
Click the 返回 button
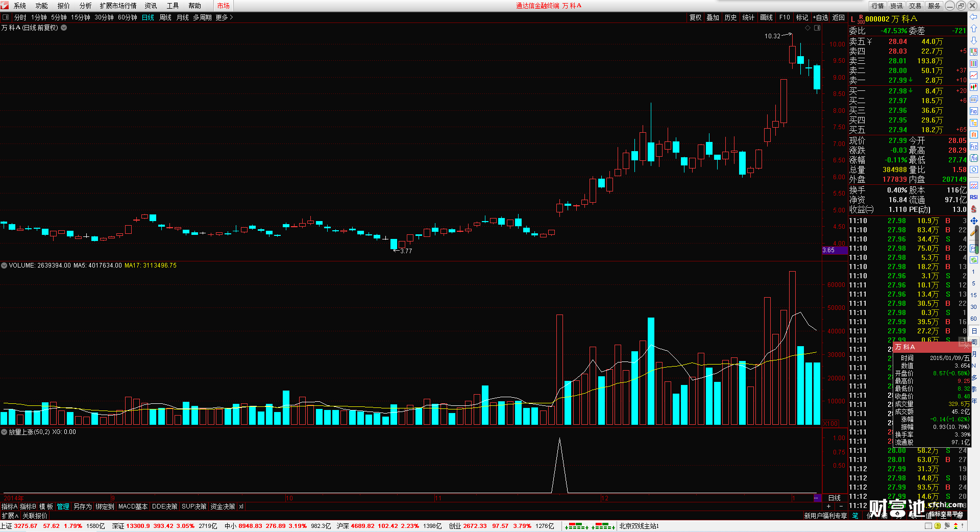(x=839, y=17)
